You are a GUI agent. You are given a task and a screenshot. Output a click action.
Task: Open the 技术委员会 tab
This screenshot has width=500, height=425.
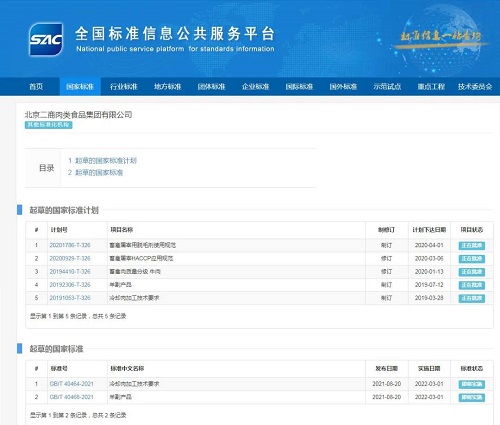coord(475,87)
